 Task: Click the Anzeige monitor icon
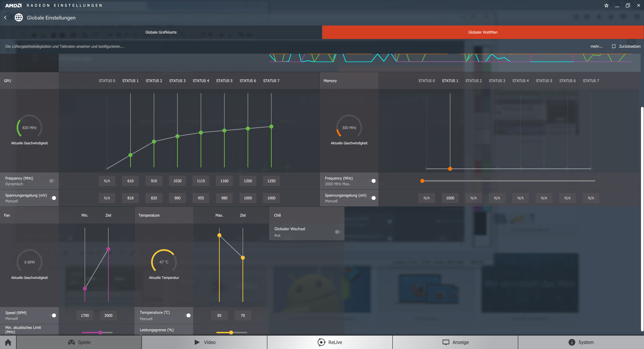click(x=446, y=342)
